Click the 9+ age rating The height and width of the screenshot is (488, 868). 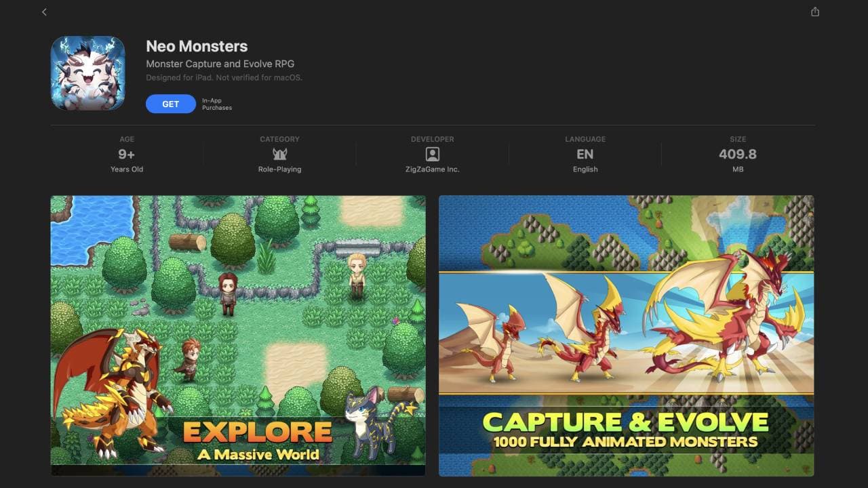(127, 154)
